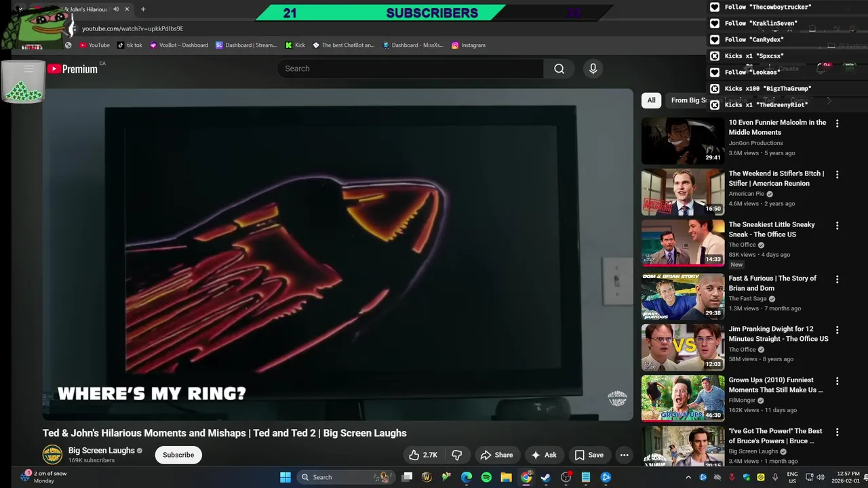Image resolution: width=868 pixels, height=488 pixels.
Task: Open more actions ellipsis below video
Action: pyautogui.click(x=624, y=455)
